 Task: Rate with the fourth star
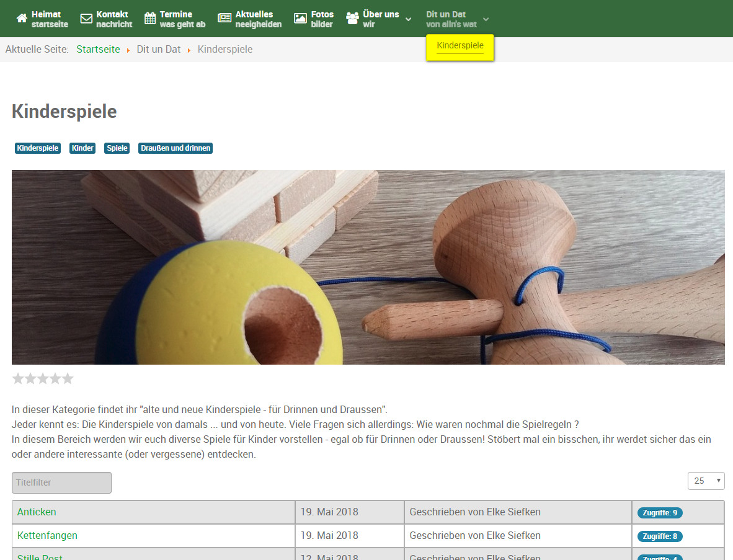tap(55, 378)
